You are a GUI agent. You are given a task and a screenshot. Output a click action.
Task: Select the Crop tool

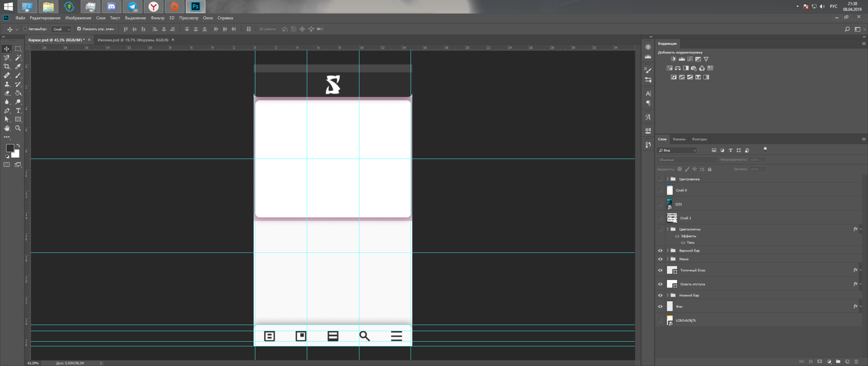pyautogui.click(x=7, y=66)
